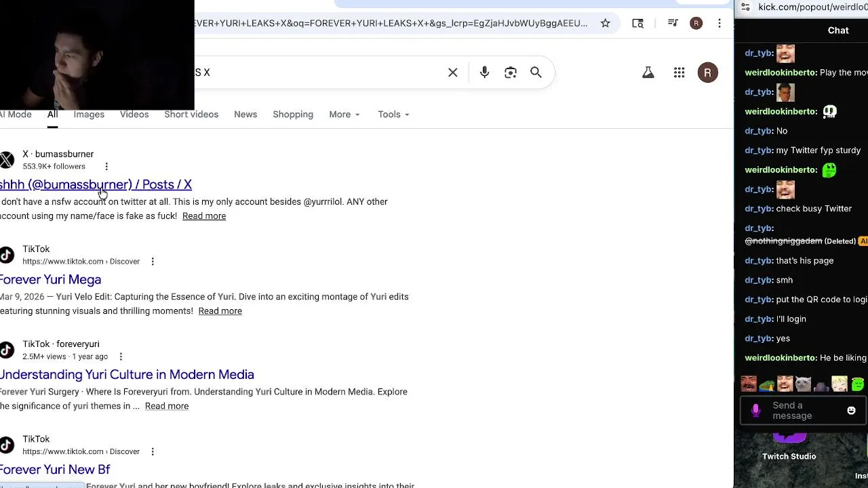
Task: Click the Chat header in Kick popout
Action: coord(838,30)
